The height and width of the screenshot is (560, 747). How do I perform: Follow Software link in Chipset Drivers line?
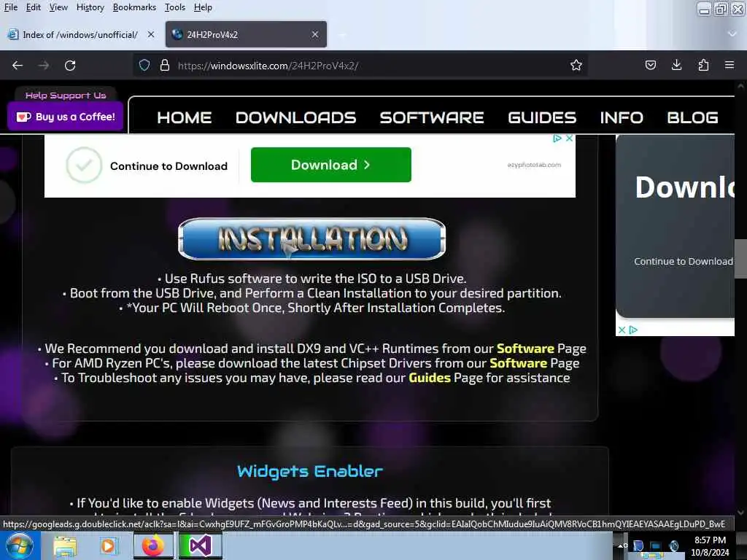(518, 363)
